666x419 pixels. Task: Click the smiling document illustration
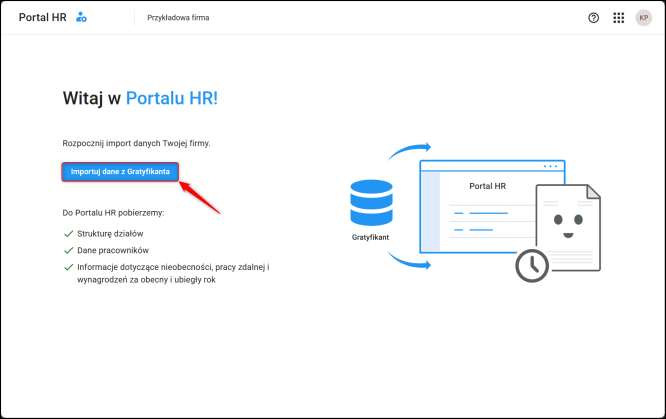pyautogui.click(x=568, y=228)
